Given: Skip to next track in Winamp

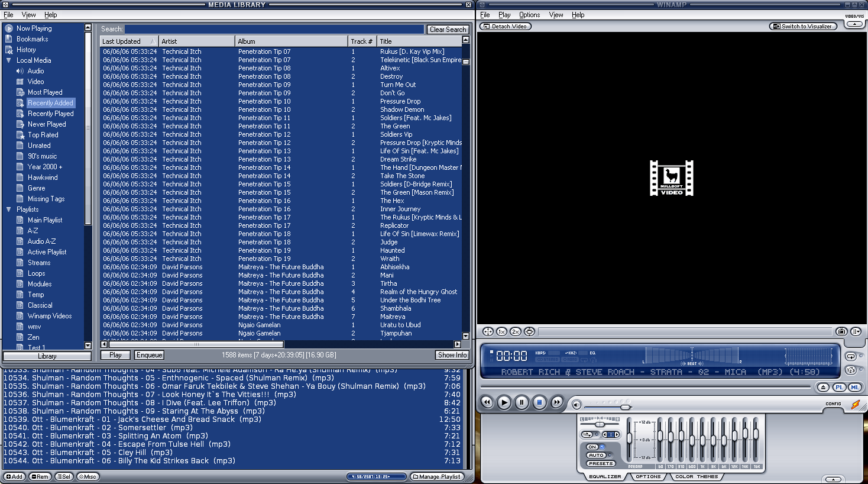Looking at the screenshot, I should coord(557,402).
